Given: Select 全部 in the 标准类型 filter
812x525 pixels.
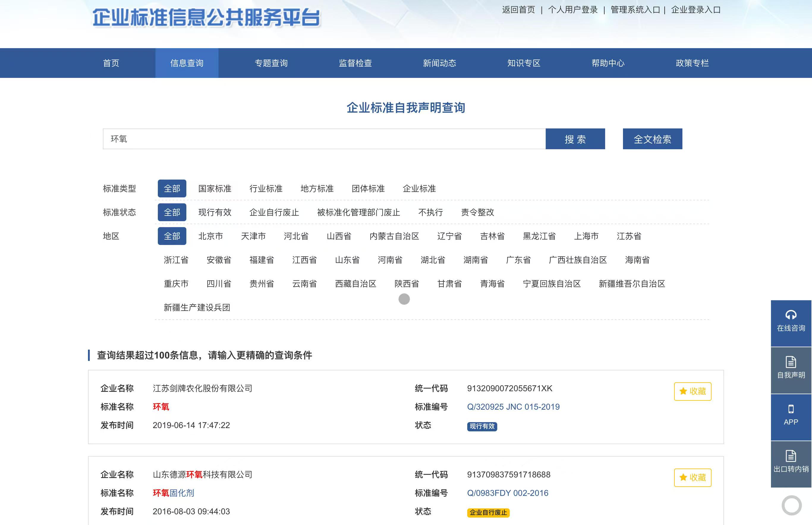Looking at the screenshot, I should (x=172, y=188).
